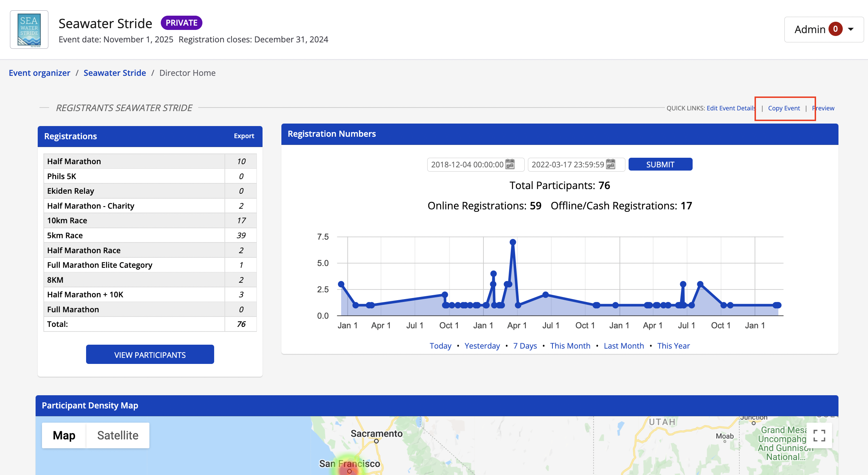The height and width of the screenshot is (475, 868).
Task: Filter chart to This Month
Action: (570, 346)
